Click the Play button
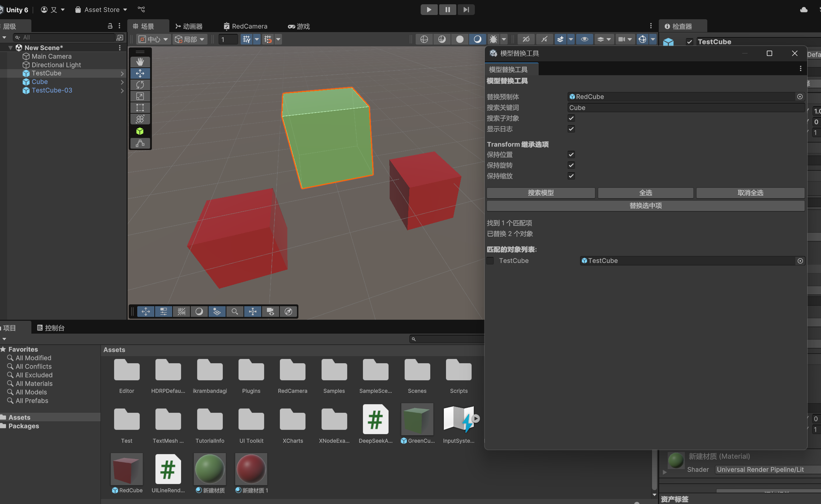The image size is (821, 504). coord(429,10)
